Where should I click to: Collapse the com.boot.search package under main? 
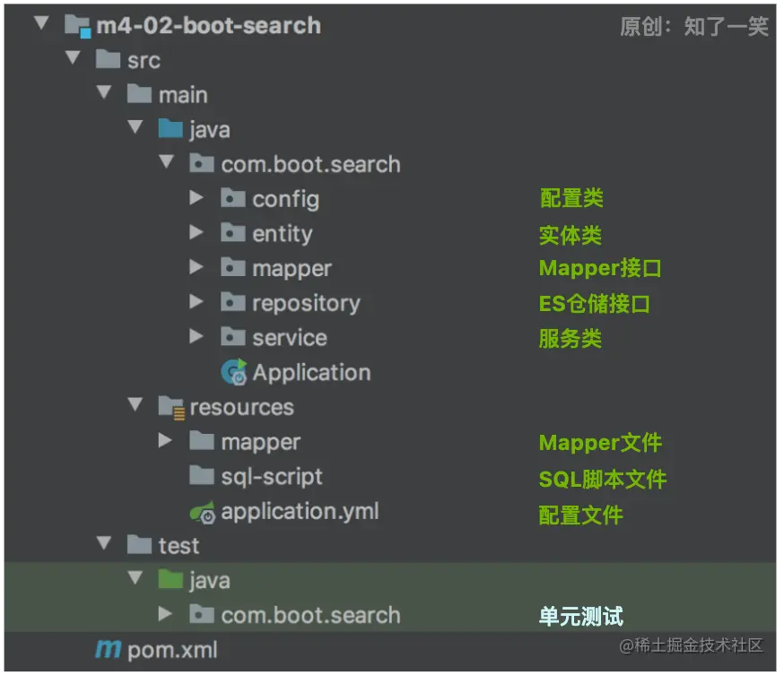[167, 161]
